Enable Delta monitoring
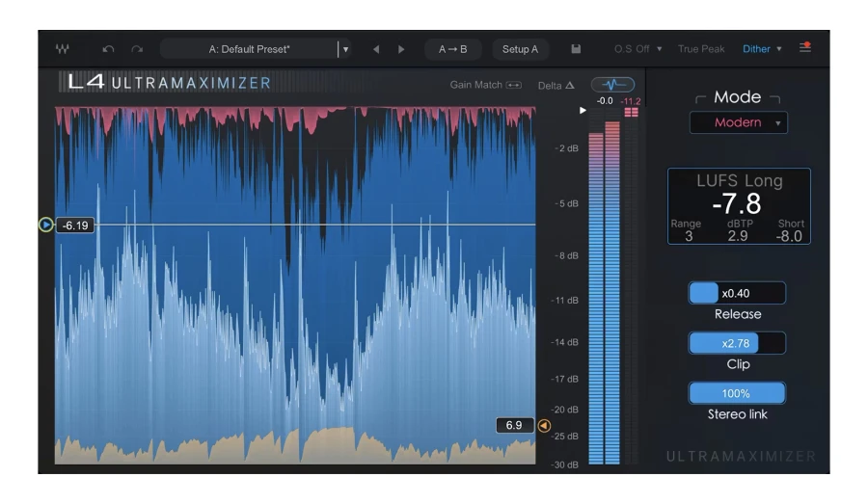The image size is (868, 504). pos(556,85)
